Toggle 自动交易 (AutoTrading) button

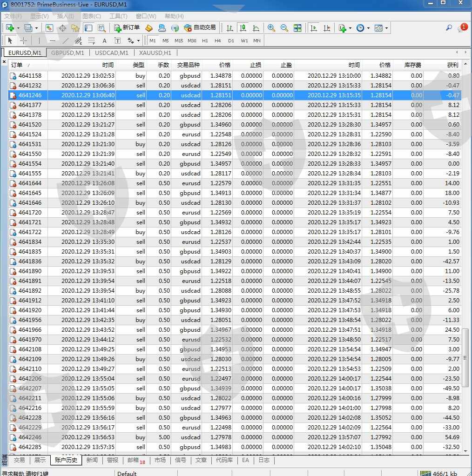point(200,28)
